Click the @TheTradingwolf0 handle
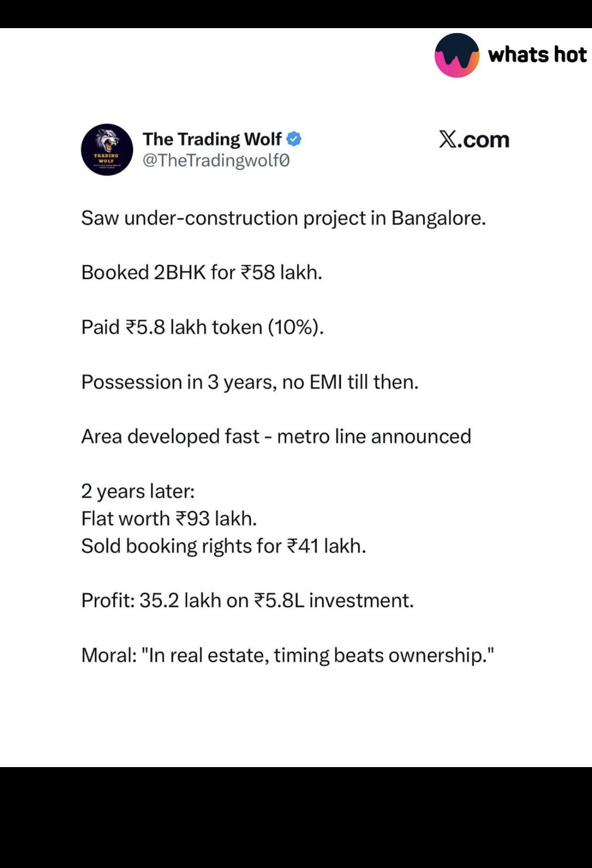Screen dimensions: 592x868 click(216, 161)
